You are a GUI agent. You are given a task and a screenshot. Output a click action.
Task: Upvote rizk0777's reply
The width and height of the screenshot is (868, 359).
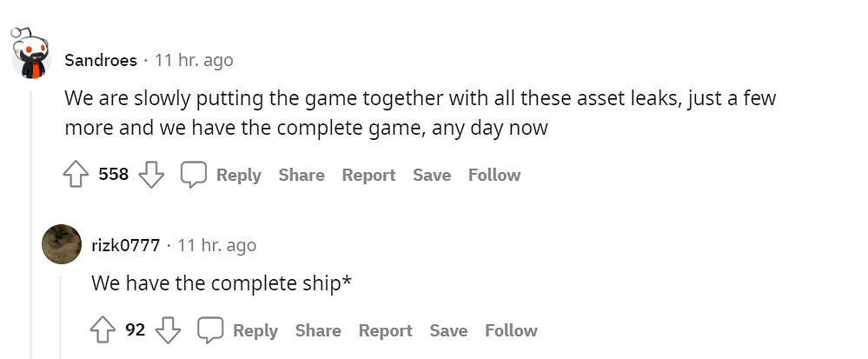point(103,330)
